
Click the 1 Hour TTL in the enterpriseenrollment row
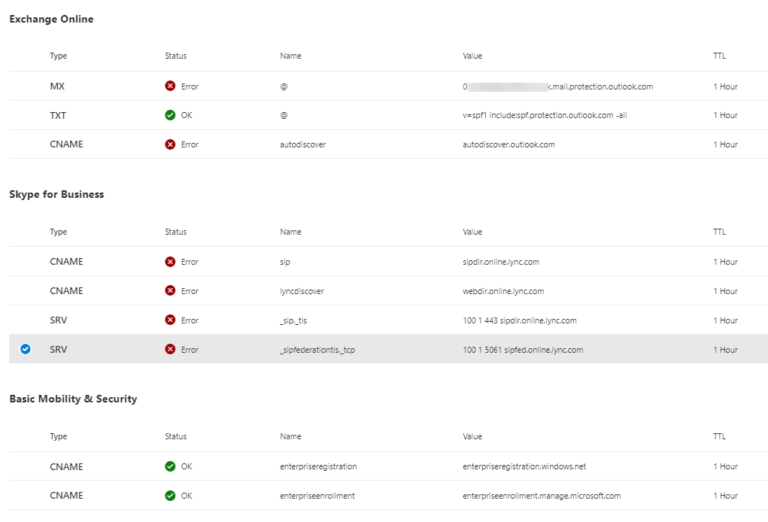[x=725, y=496]
